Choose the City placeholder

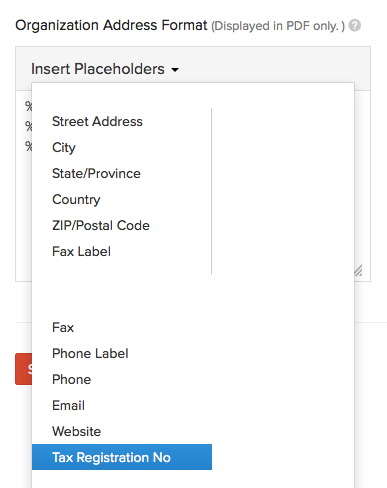(x=122, y=147)
